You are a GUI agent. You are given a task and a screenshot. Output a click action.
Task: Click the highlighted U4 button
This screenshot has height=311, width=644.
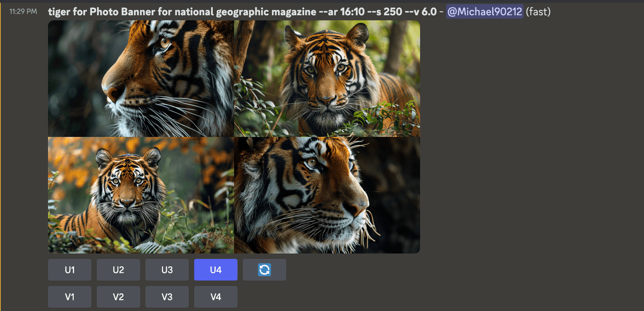pos(215,270)
